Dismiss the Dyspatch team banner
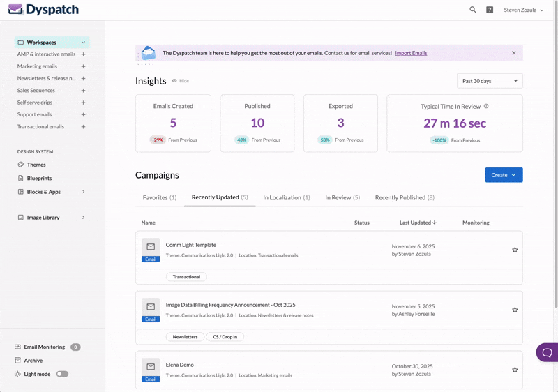The image size is (558, 392). pos(514,52)
